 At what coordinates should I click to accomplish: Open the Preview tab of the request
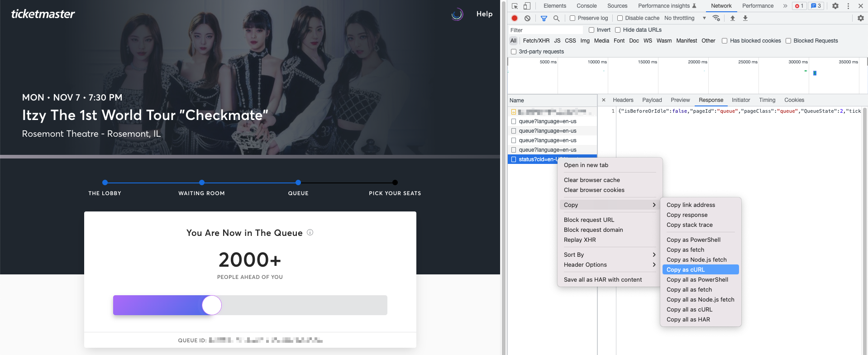coord(680,100)
